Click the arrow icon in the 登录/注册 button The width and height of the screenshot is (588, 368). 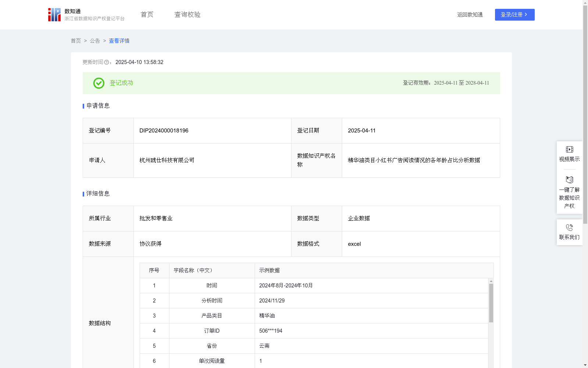[526, 15]
